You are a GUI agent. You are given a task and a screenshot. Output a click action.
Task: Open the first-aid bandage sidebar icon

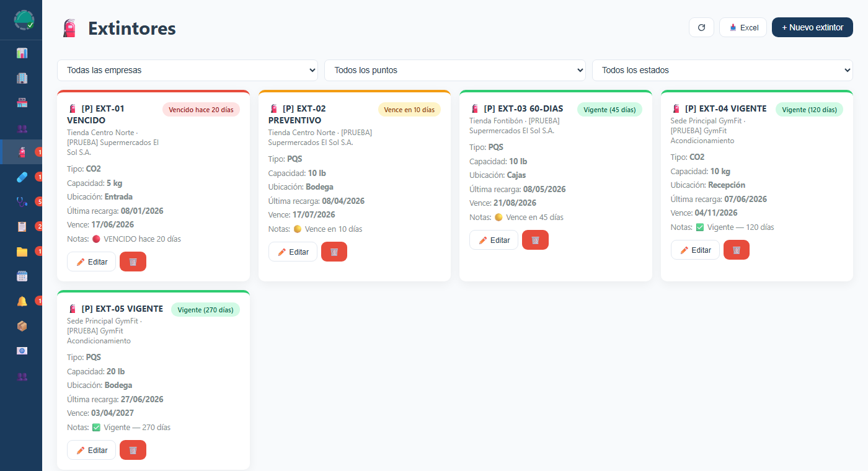click(22, 177)
